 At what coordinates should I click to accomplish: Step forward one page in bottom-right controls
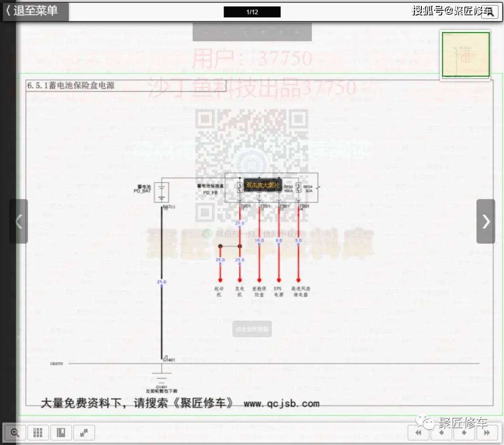coord(464,432)
